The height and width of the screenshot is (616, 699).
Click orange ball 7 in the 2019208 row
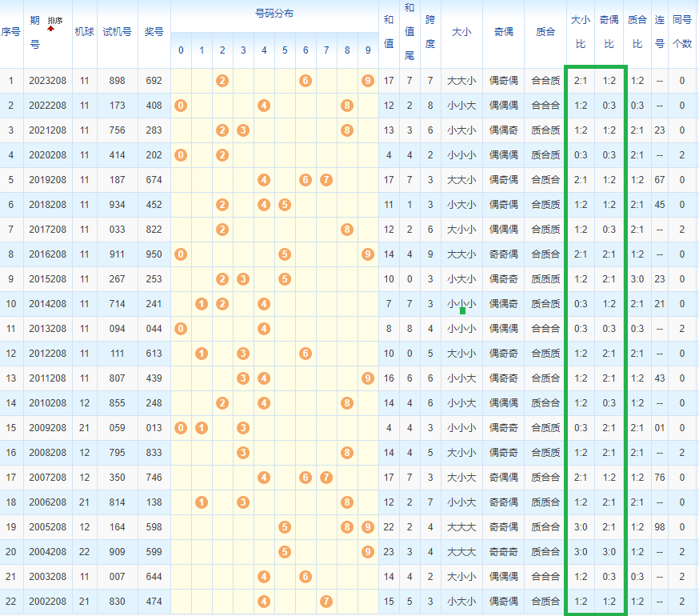[x=326, y=180]
